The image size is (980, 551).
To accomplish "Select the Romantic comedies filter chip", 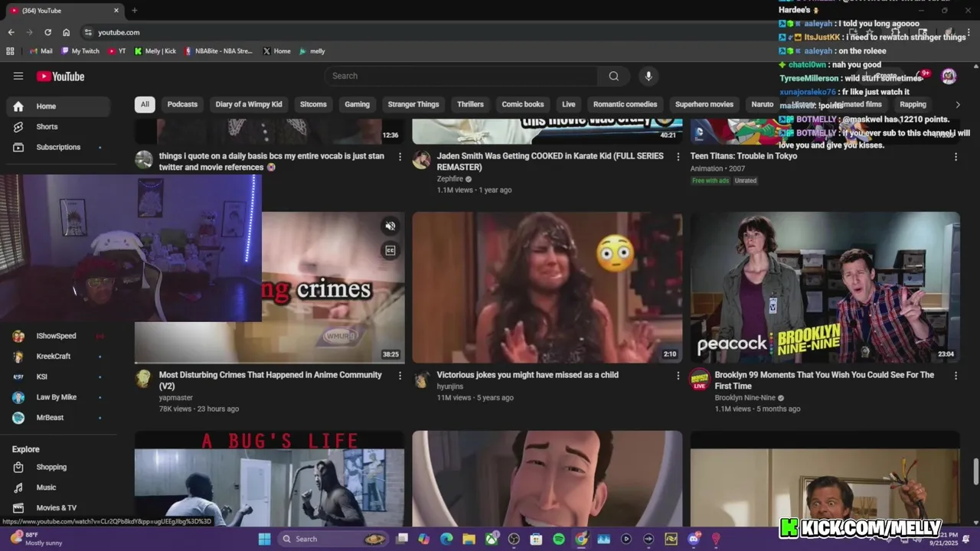I will point(625,104).
